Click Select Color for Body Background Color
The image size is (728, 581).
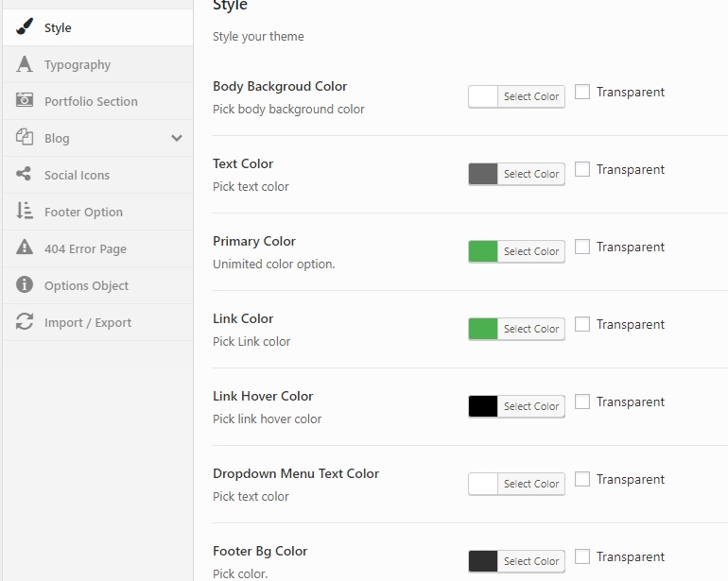tap(531, 96)
